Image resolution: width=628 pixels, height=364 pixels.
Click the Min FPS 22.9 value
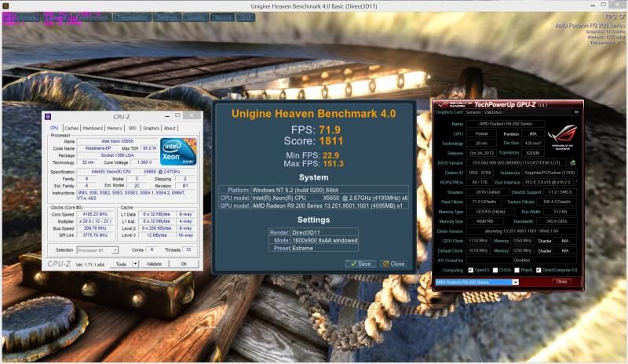(x=330, y=155)
